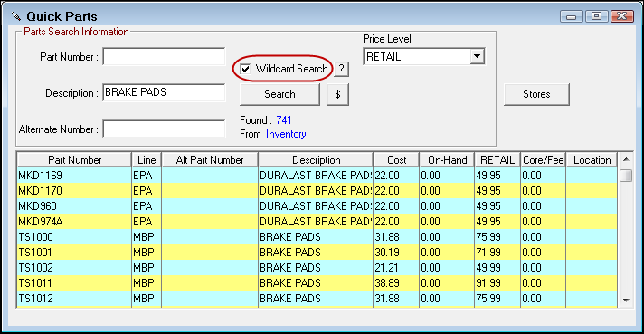The image size is (644, 334).
Task: Open the Price Level dropdown
Action: point(477,56)
